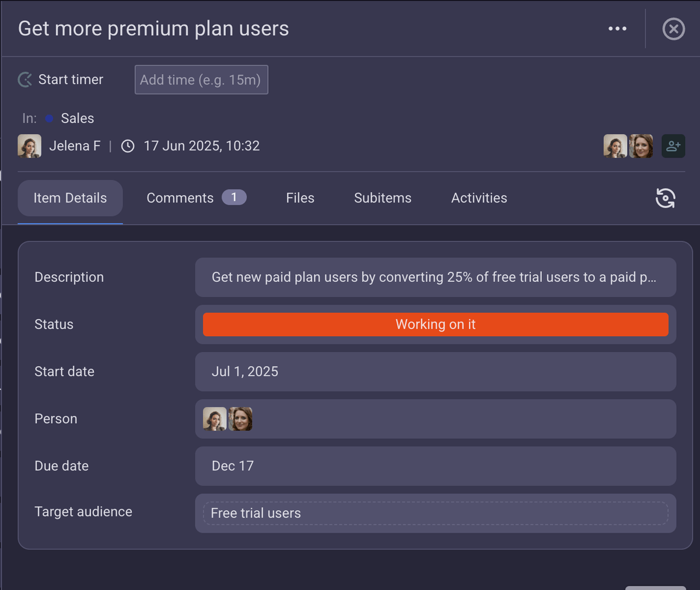Click the add person icon button
The height and width of the screenshot is (590, 700).
pyautogui.click(x=673, y=146)
